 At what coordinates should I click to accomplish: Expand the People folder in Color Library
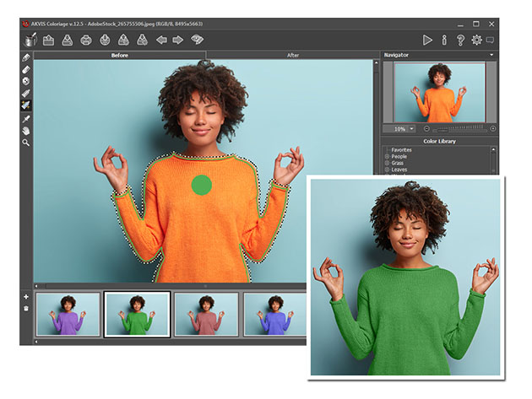pos(388,156)
